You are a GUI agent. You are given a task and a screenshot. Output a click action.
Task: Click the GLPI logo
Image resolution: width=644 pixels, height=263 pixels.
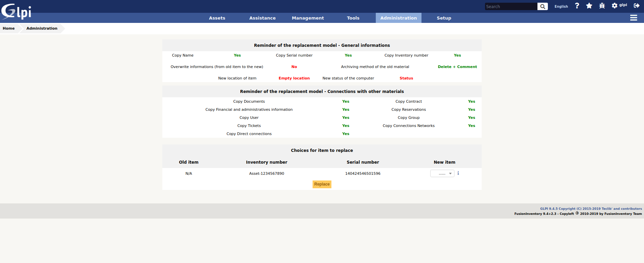[x=16, y=12]
